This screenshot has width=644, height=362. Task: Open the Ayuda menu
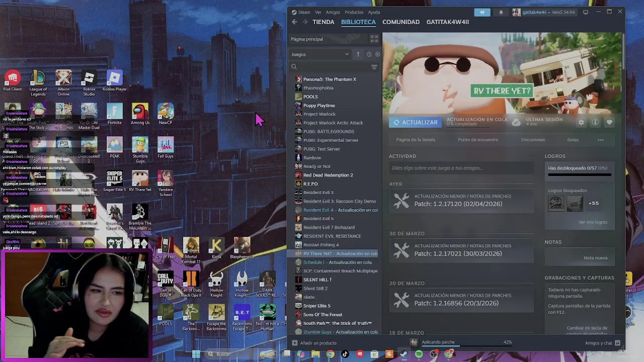point(374,12)
